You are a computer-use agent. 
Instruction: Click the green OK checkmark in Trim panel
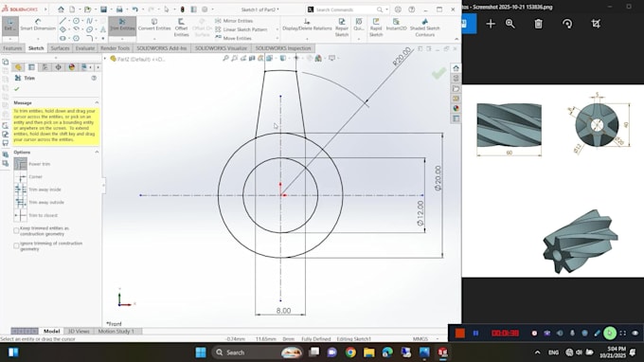point(17,89)
